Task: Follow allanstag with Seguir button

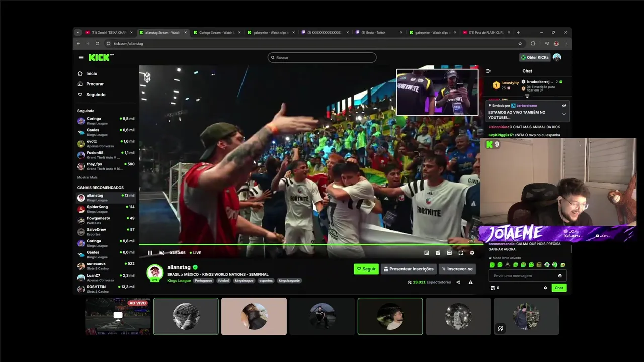Action: [366, 269]
